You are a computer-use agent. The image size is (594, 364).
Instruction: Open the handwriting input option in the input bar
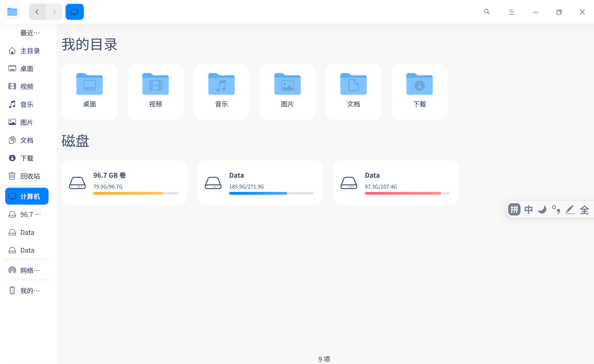570,209
